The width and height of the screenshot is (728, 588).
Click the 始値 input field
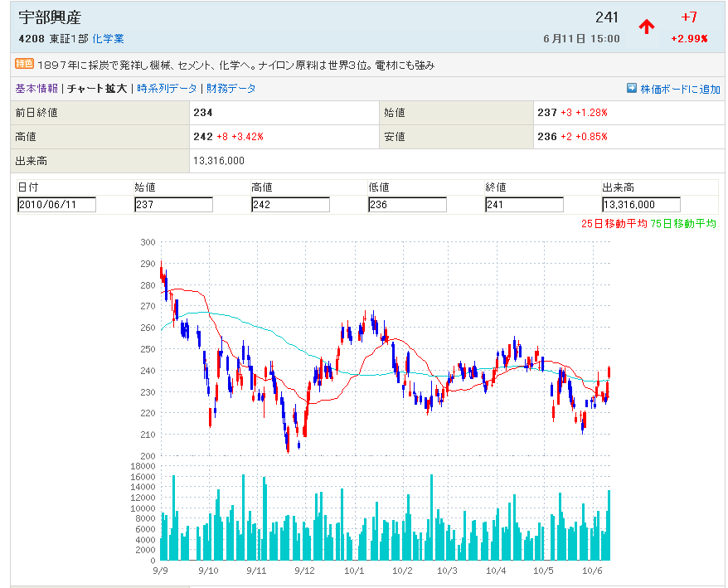173,205
